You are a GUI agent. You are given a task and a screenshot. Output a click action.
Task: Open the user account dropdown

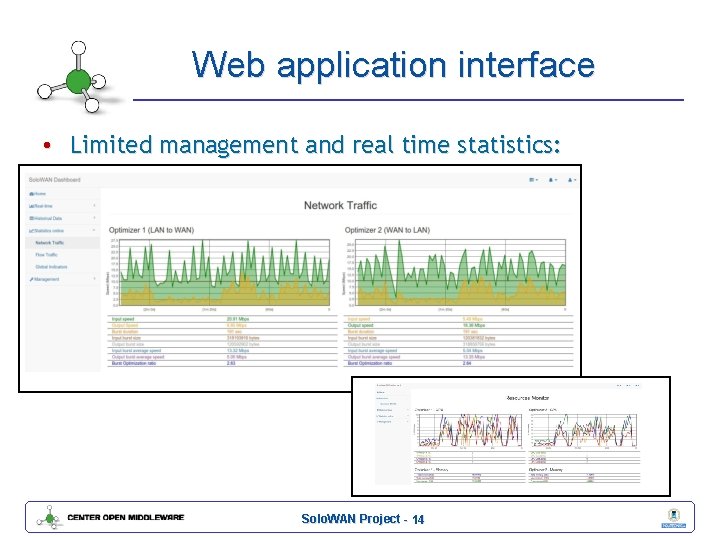click(572, 180)
